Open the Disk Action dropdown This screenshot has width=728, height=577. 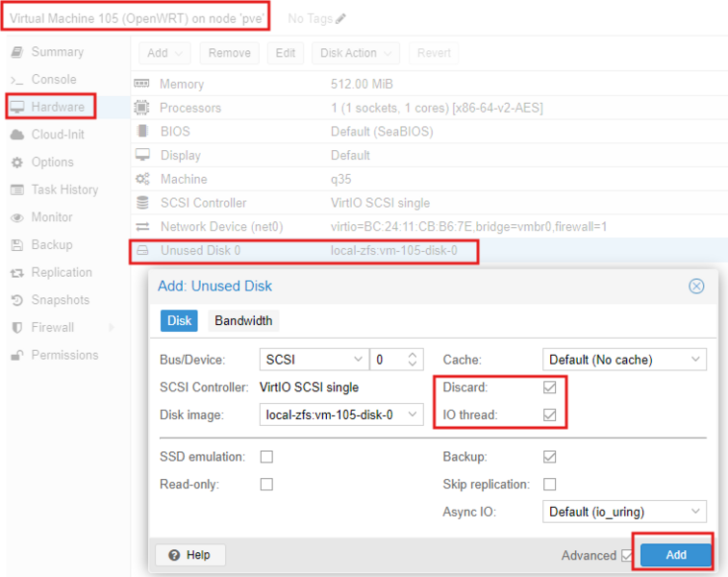click(x=356, y=53)
